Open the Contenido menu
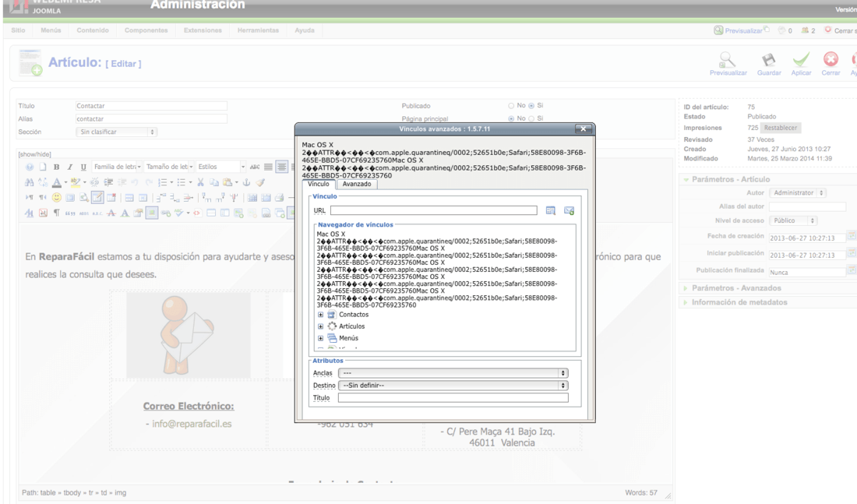The height and width of the screenshot is (504, 857). 93,30
